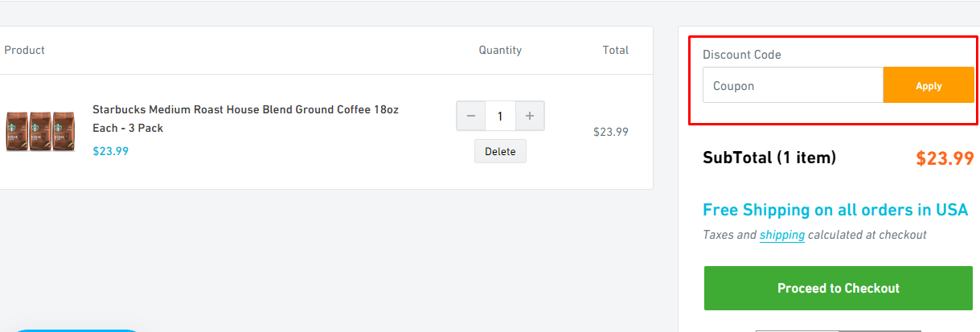Click the Total column header
The image size is (980, 332).
[615, 50]
